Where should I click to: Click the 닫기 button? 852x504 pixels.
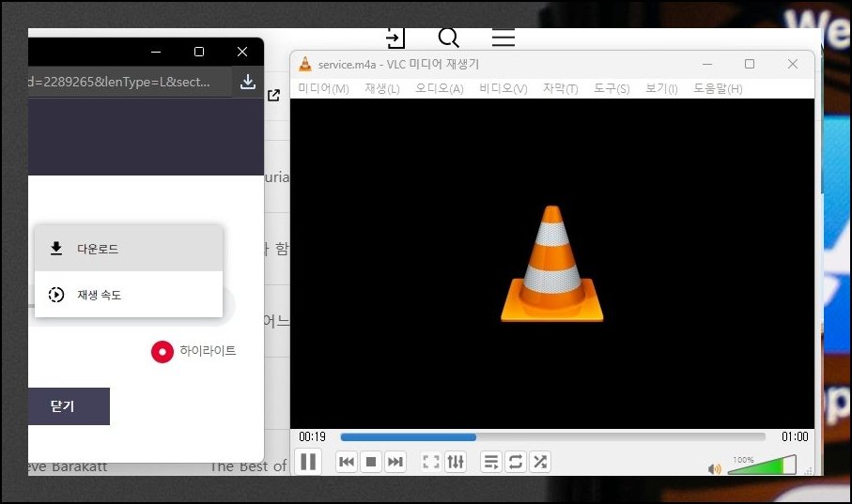click(x=69, y=406)
